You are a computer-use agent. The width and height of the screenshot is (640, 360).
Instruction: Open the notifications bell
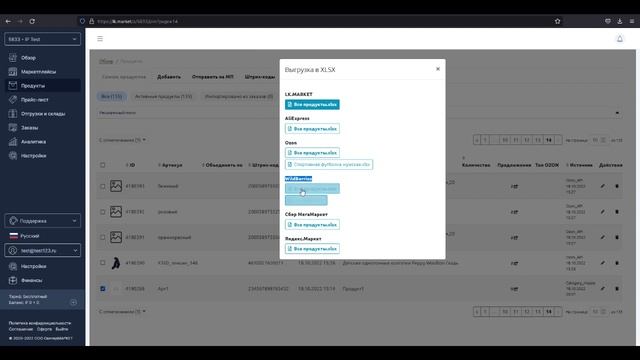(620, 39)
